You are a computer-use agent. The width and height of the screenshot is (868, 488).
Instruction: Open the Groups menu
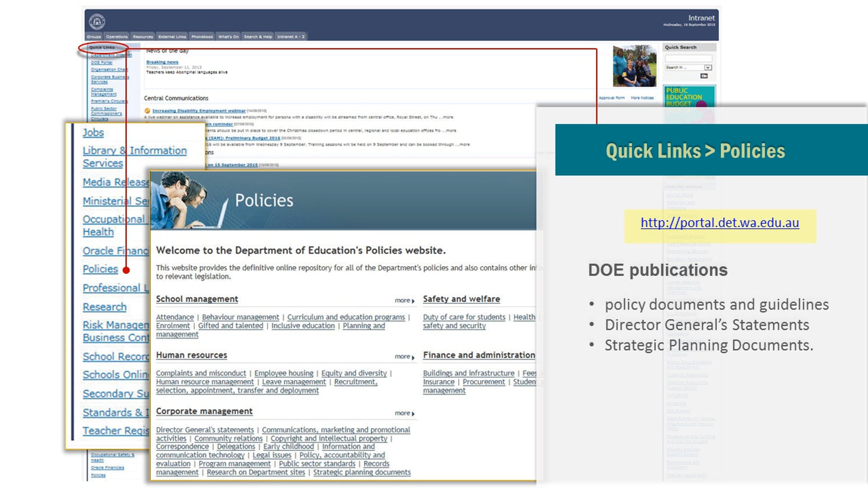click(x=94, y=37)
